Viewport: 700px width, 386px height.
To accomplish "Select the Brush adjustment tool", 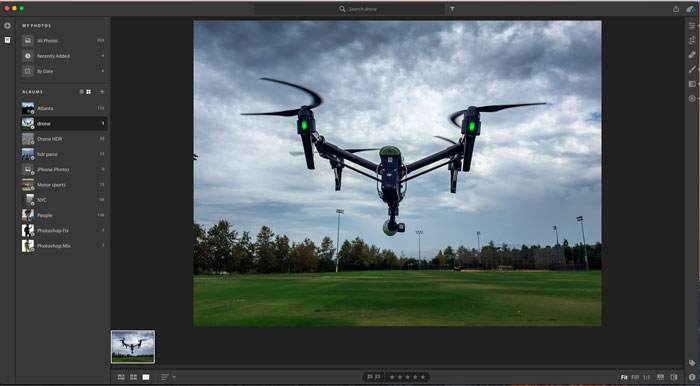I will [x=692, y=69].
